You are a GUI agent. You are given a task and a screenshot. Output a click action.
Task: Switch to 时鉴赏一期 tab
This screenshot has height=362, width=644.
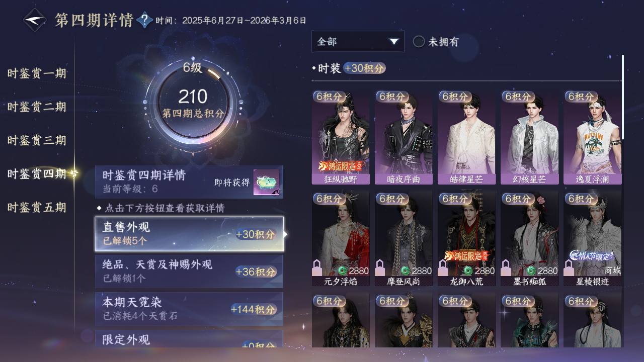(37, 73)
